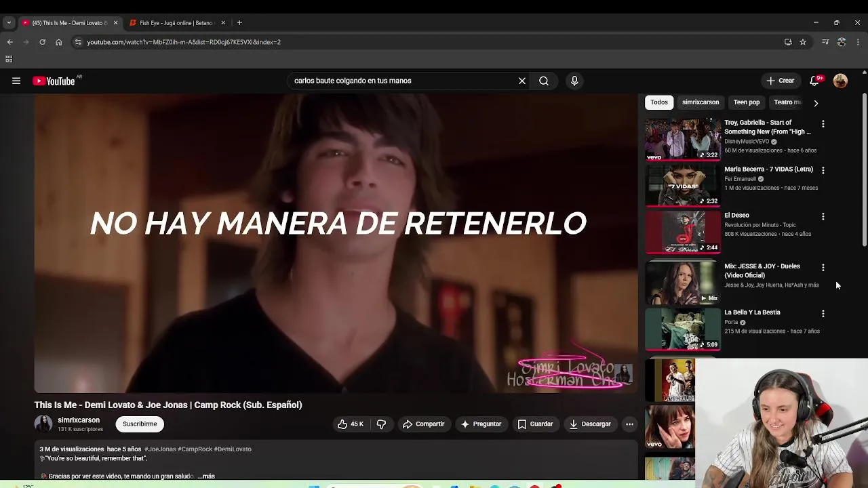Select the Todos filter chip
This screenshot has width=868, height=488.
[659, 102]
